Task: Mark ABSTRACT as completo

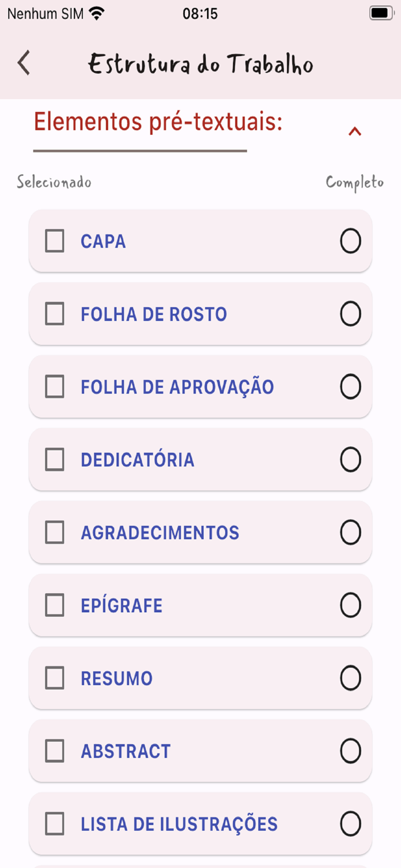Action: (x=351, y=751)
